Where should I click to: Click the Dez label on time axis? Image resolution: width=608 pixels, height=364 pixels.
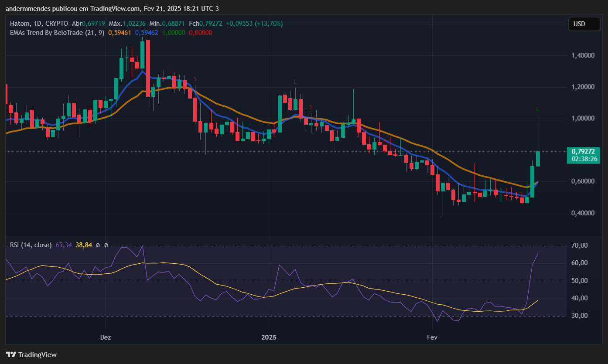(106, 337)
